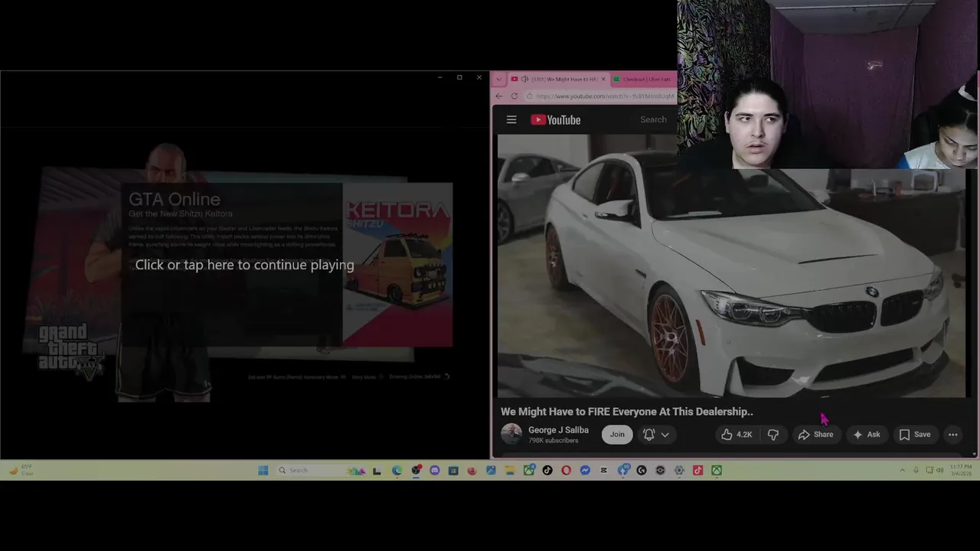Image resolution: width=980 pixels, height=551 pixels.
Task: Open George J Saliba's channel avatar
Action: tap(511, 435)
